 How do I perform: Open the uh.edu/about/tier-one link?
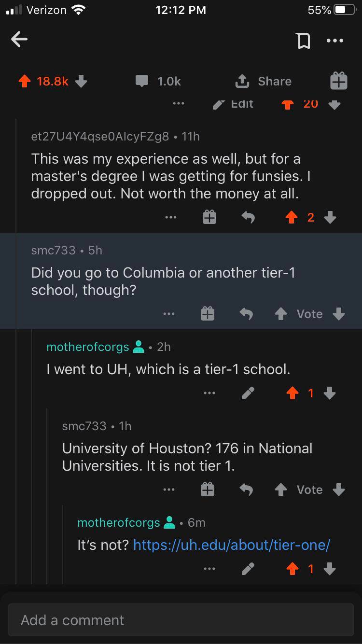coord(231,545)
